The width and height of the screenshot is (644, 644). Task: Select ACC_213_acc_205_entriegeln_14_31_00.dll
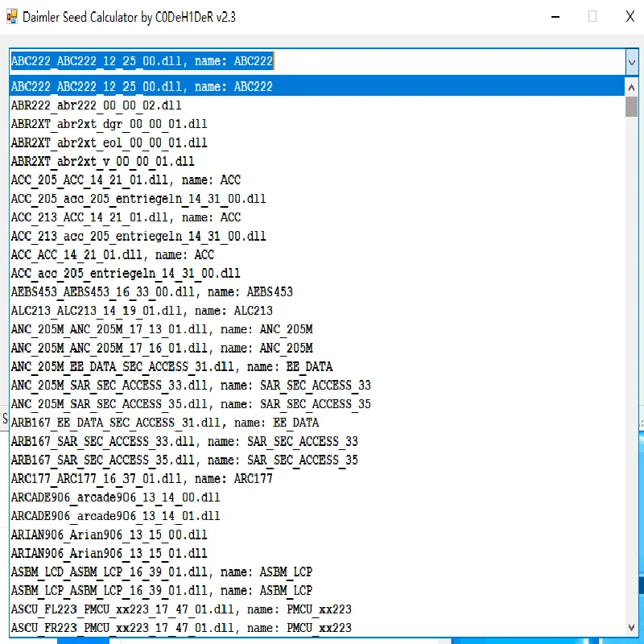[316, 236]
